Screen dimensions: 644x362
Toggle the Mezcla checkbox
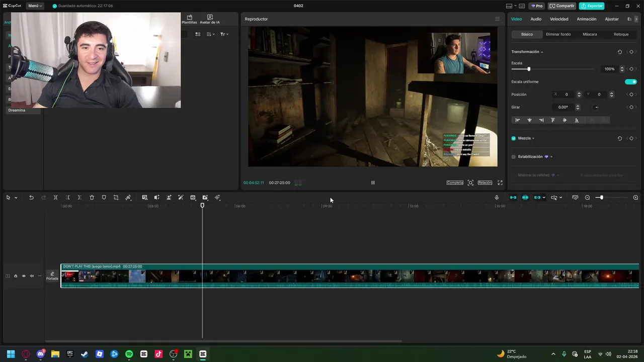coord(513,138)
